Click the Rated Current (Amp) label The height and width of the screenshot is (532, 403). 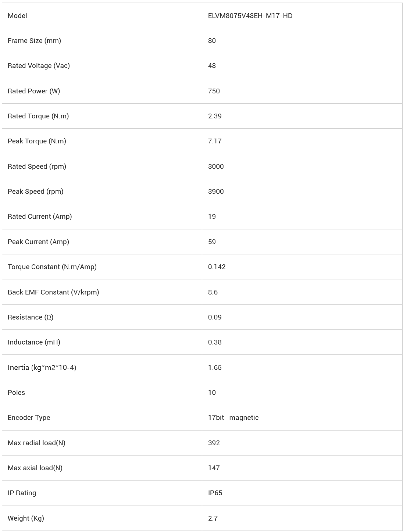pos(40,216)
